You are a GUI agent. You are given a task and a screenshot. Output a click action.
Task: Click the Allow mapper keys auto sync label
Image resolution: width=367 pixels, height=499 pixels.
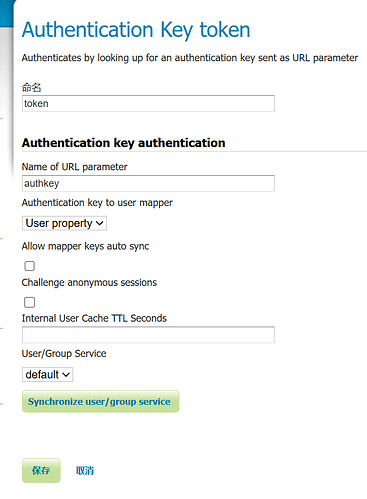pyautogui.click(x=85, y=246)
